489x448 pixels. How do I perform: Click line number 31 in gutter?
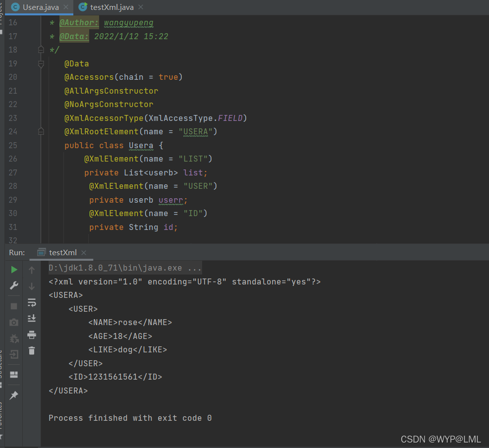13,227
